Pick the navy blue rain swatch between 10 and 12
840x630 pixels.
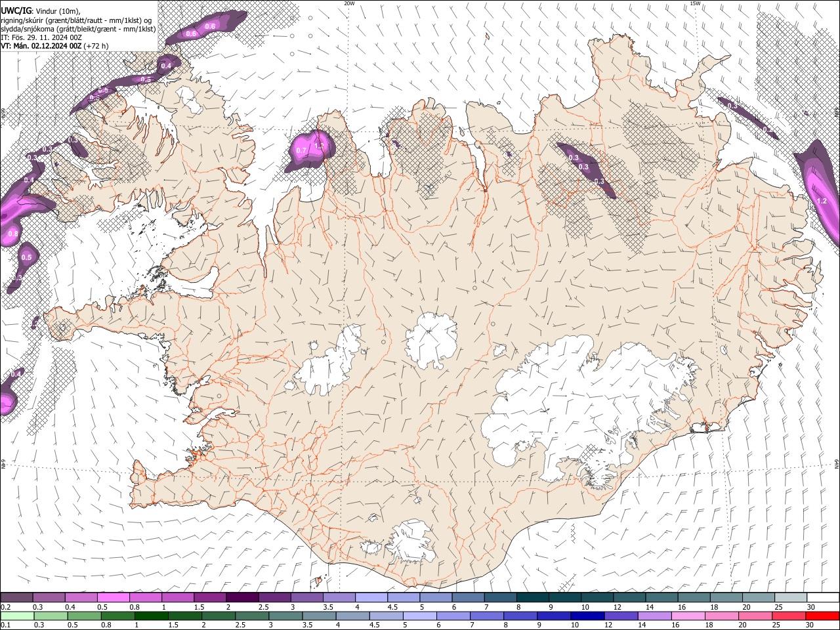click(x=587, y=616)
